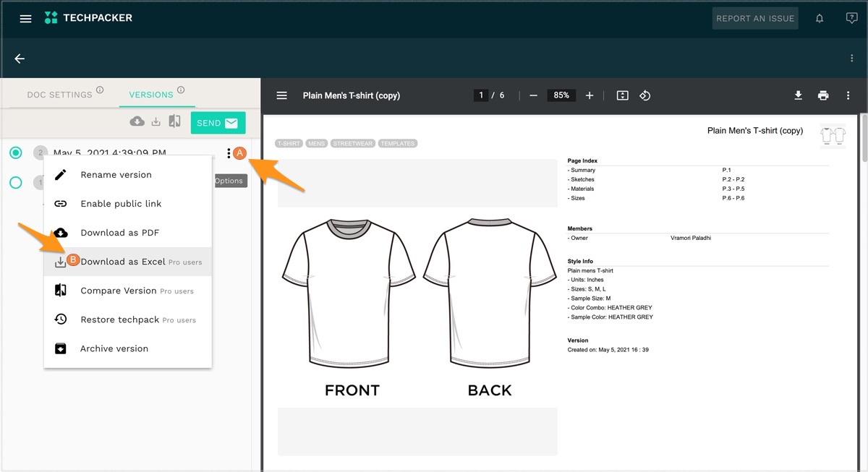Print the PDF document
Viewport: 868px width, 472px height.
click(823, 95)
